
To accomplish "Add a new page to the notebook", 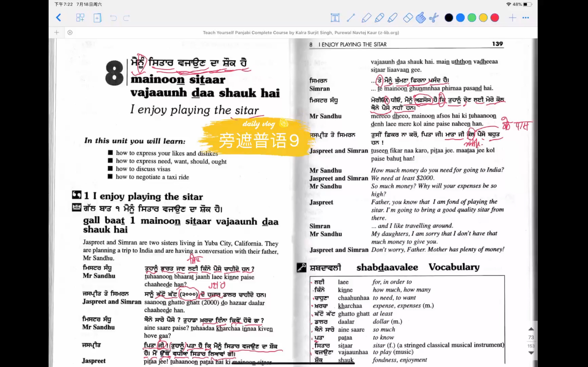I will (x=97, y=18).
